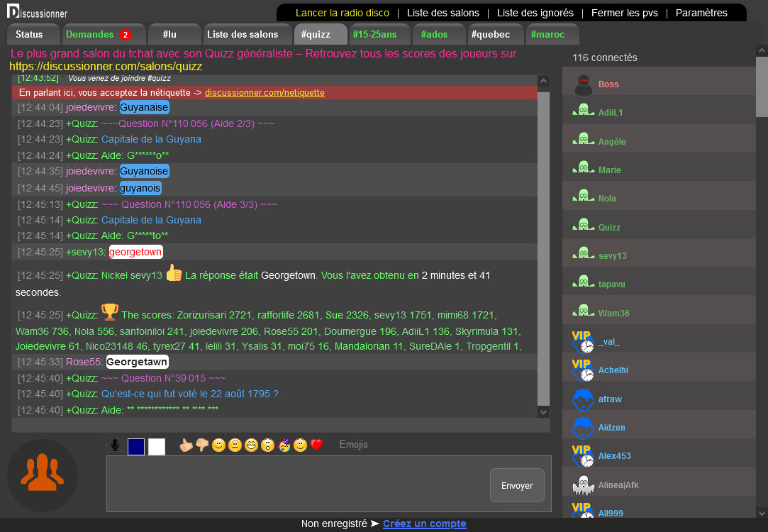Open Liste des salons in the top bar

443,13
